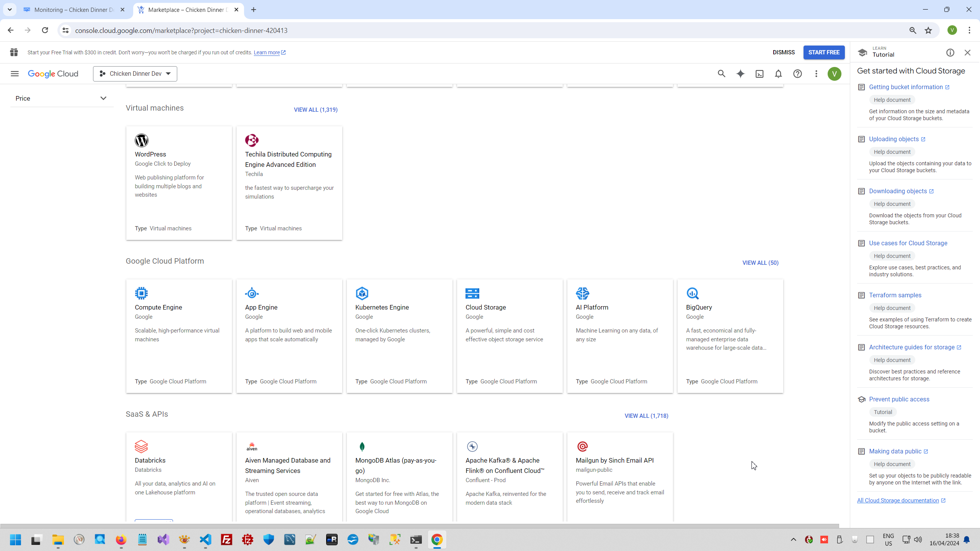Viewport: 980px width, 551px height.
Task: Switch to the Monitoring browser tab
Action: click(74, 10)
